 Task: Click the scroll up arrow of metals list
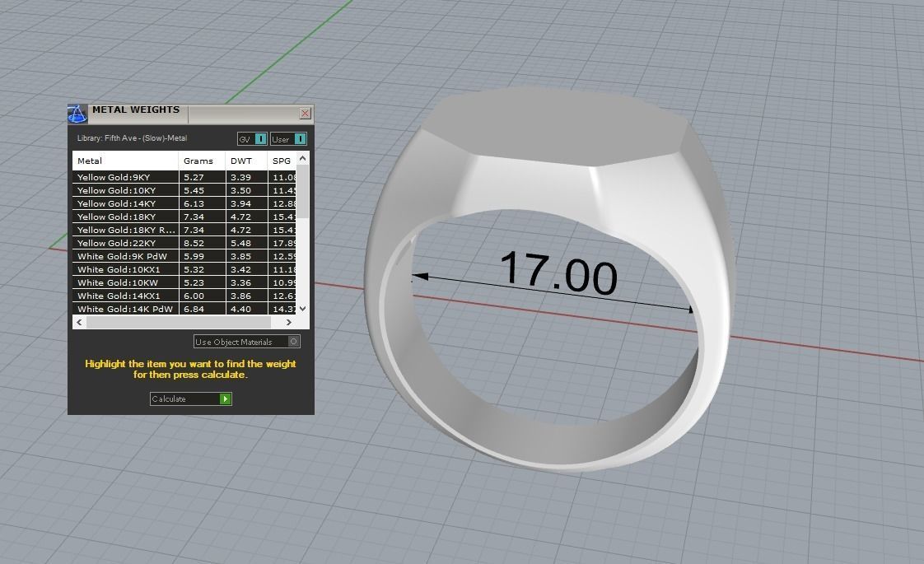[x=302, y=158]
